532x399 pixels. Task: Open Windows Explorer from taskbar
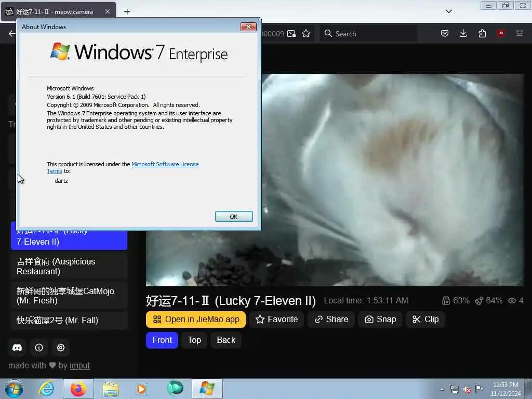point(111,390)
